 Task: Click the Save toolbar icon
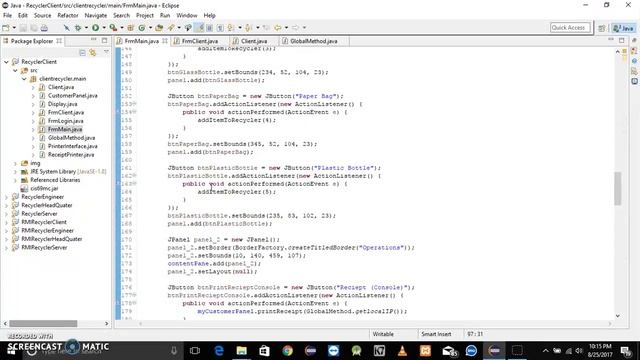[23, 28]
